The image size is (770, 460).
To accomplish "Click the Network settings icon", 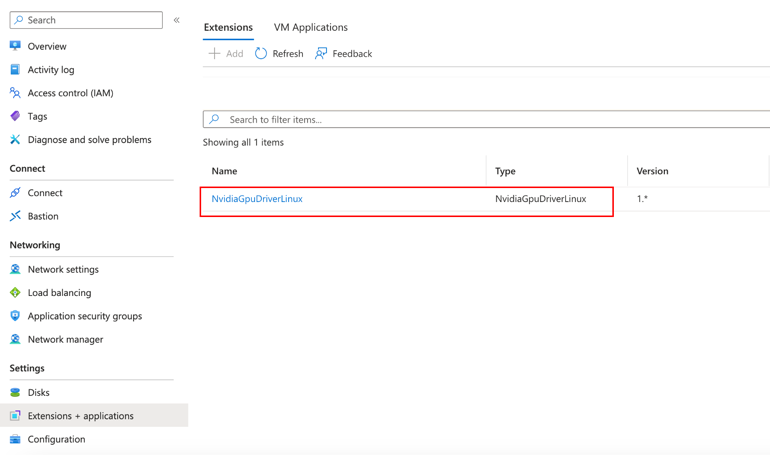I will point(15,269).
